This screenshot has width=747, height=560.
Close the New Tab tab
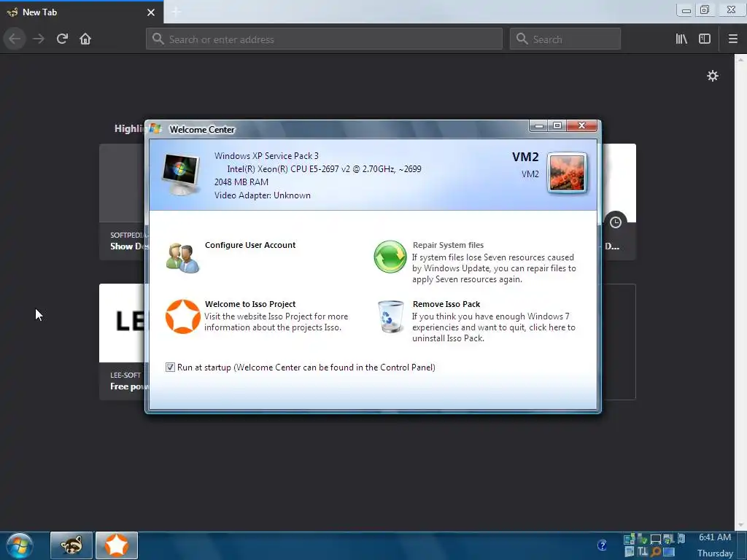click(151, 12)
